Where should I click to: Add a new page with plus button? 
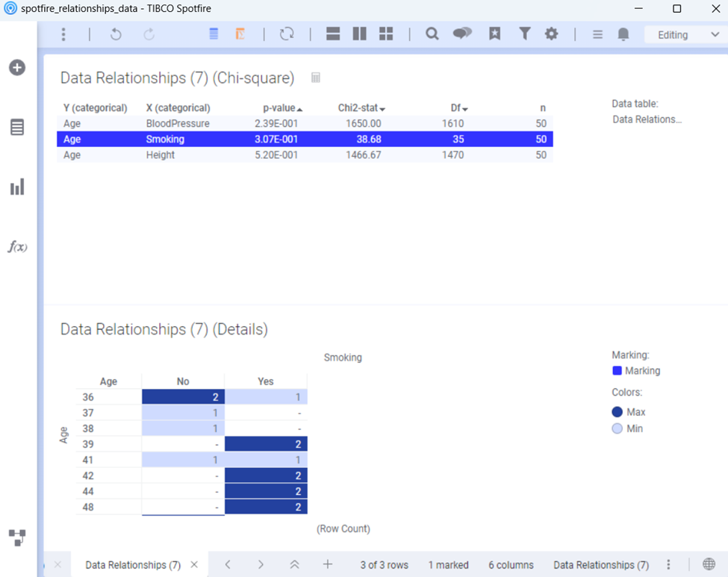[328, 564]
